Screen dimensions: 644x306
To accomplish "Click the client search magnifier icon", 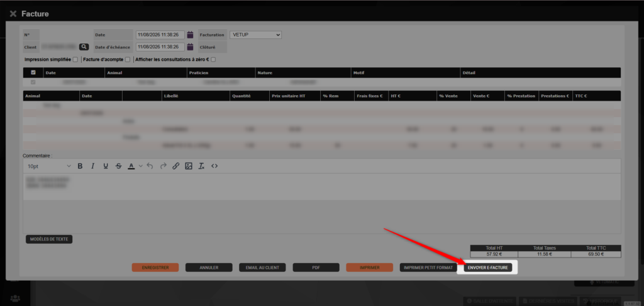I will (84, 47).
